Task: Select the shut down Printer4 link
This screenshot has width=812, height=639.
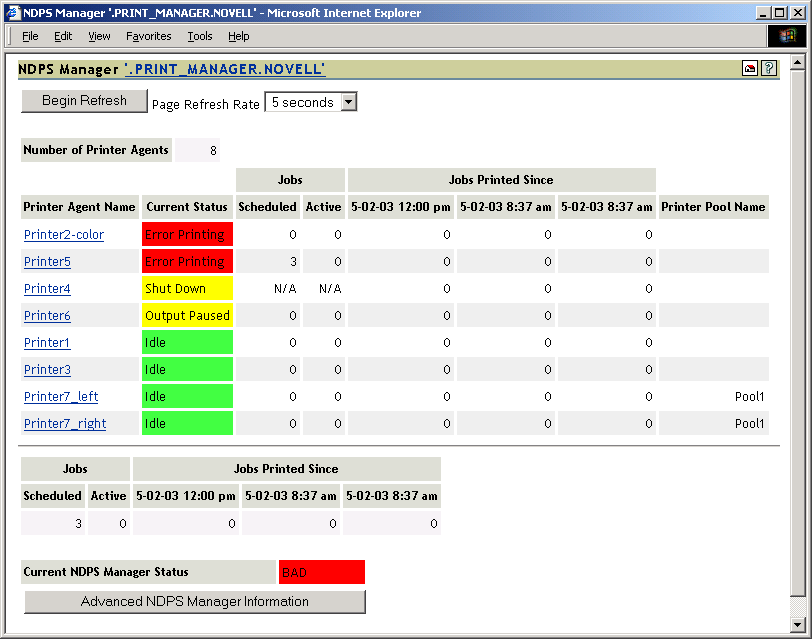Action: pyautogui.click(x=46, y=288)
